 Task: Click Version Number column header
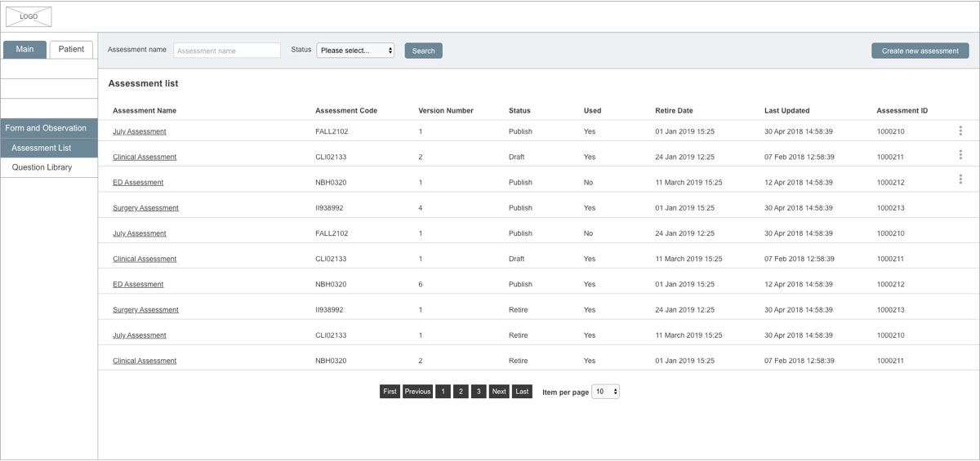(446, 111)
